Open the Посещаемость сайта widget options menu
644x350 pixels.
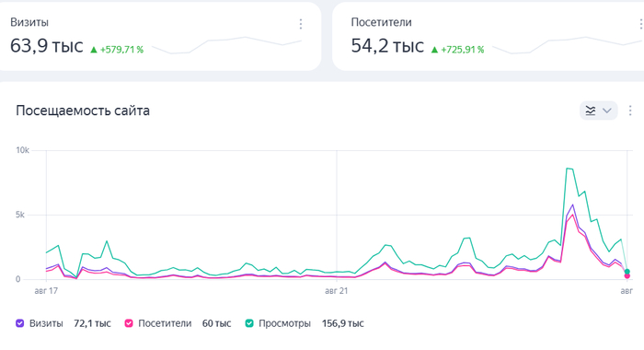pyautogui.click(x=630, y=111)
